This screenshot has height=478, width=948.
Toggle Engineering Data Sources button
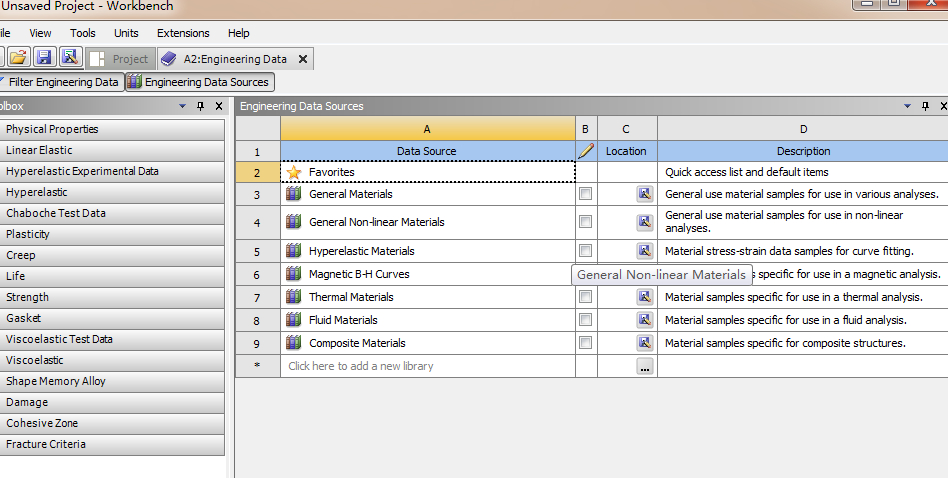pyautogui.click(x=200, y=82)
